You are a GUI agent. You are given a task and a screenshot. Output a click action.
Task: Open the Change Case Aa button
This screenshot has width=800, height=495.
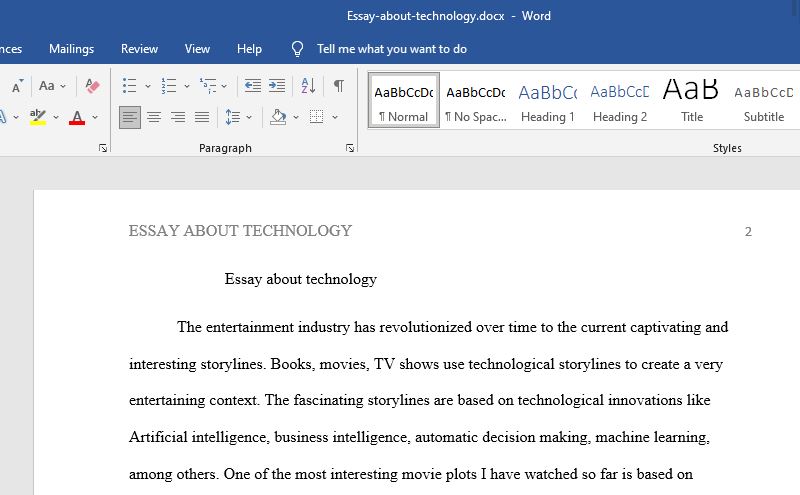pos(47,86)
